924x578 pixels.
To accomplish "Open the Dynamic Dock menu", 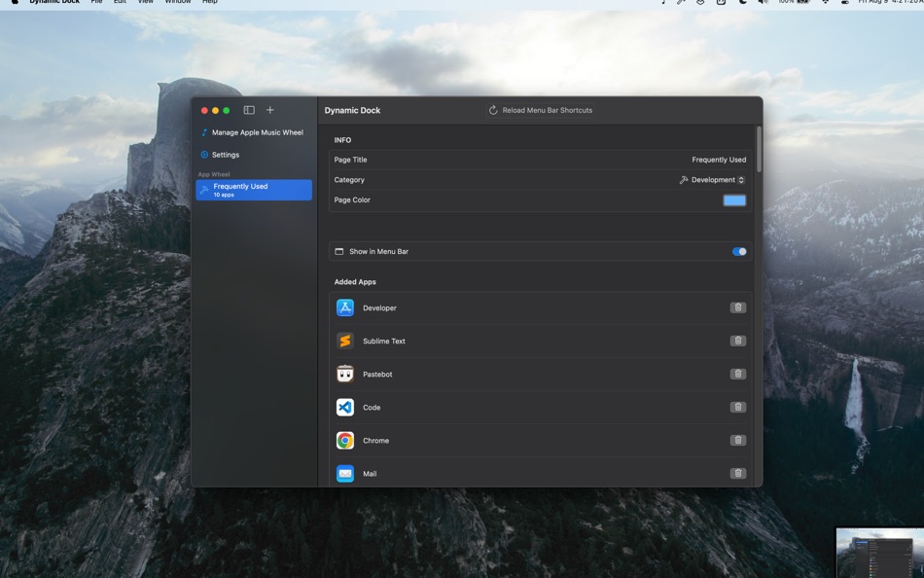I will tap(53, 3).
